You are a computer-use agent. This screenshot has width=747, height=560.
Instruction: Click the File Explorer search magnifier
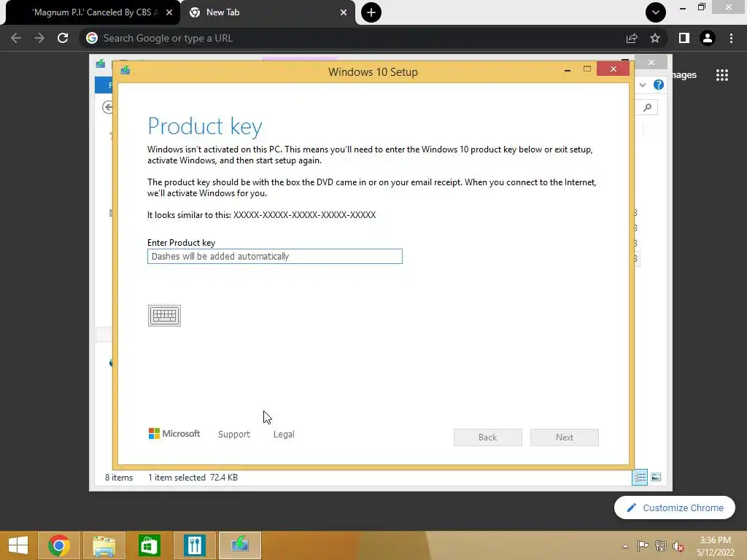pos(648,108)
